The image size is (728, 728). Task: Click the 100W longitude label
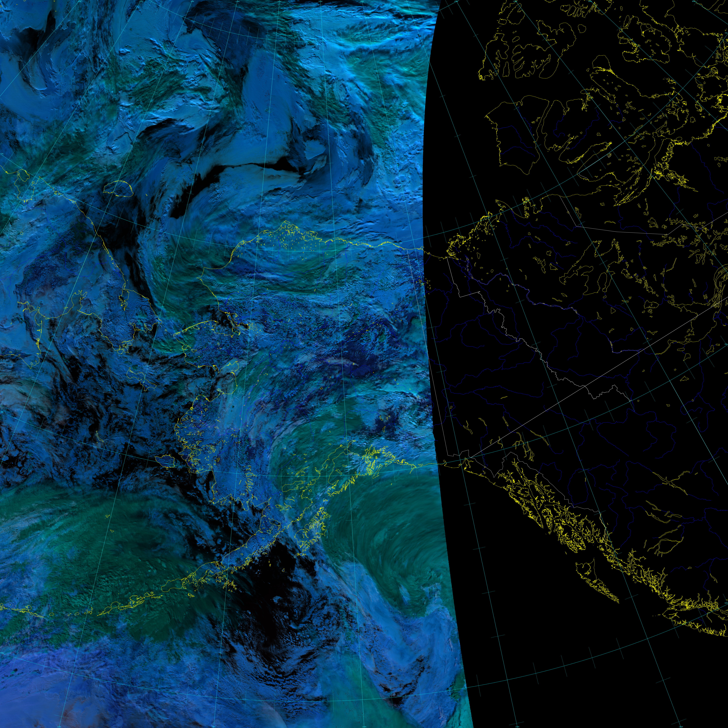(590, 1)
